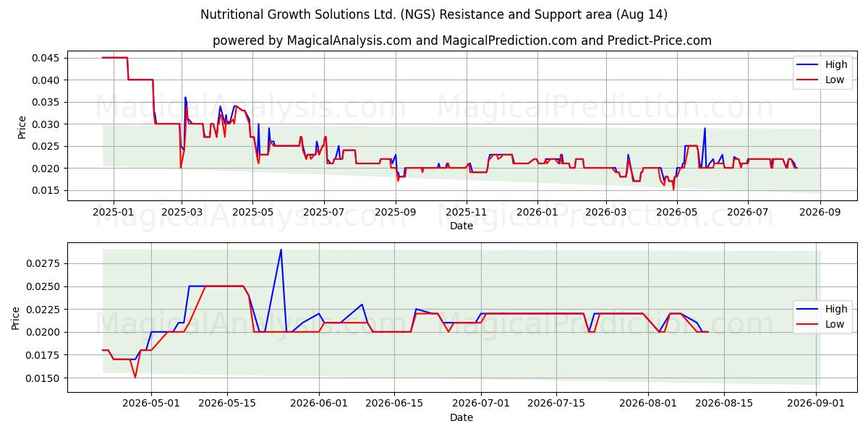Viewport: 868px width, 434px height.
Task: Click the 0.035 tick on the top chart
Action: click(x=47, y=102)
